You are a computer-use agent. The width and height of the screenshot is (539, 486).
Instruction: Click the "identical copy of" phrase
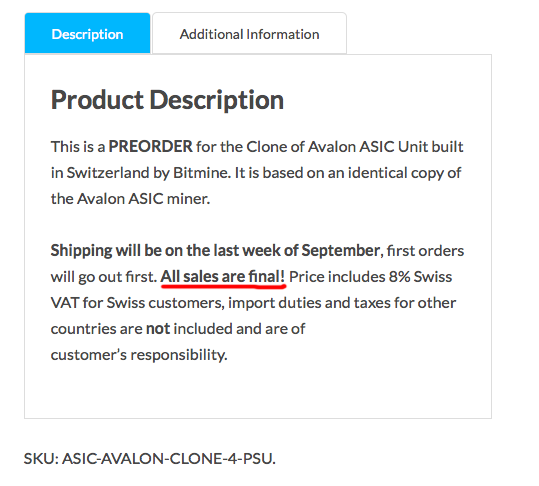pyautogui.click(x=404, y=173)
